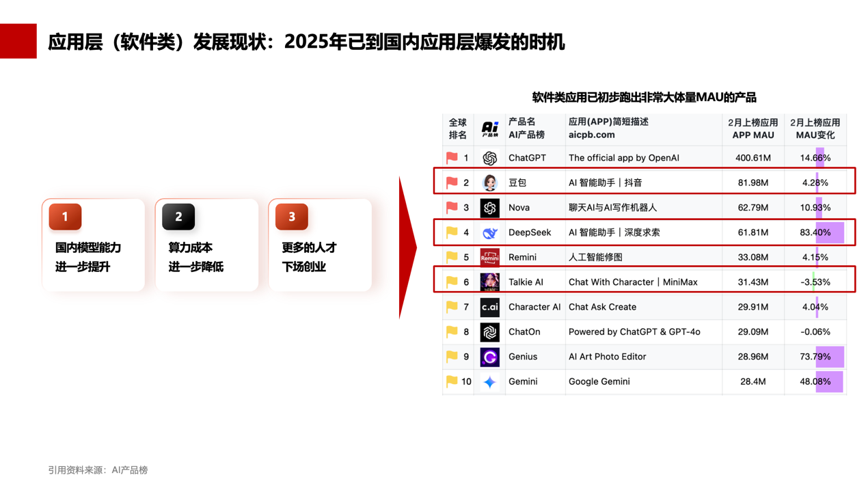The width and height of the screenshot is (868, 488).
Task: Click the 豆包 avatar icon
Action: pos(489,182)
